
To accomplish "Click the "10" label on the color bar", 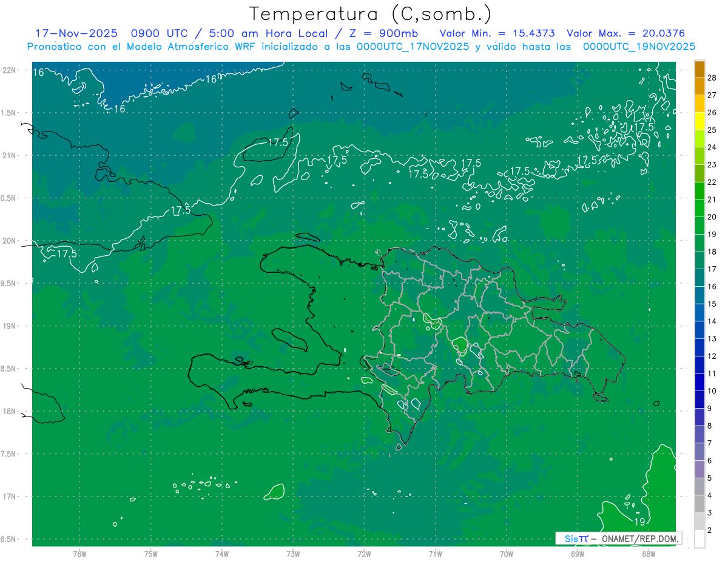I will click(712, 391).
